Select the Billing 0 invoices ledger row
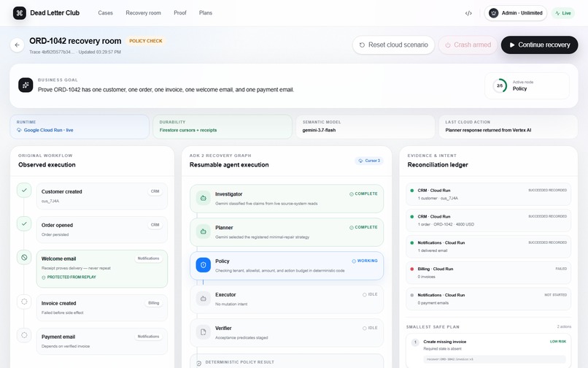The height and width of the screenshot is (368, 588). click(x=488, y=272)
